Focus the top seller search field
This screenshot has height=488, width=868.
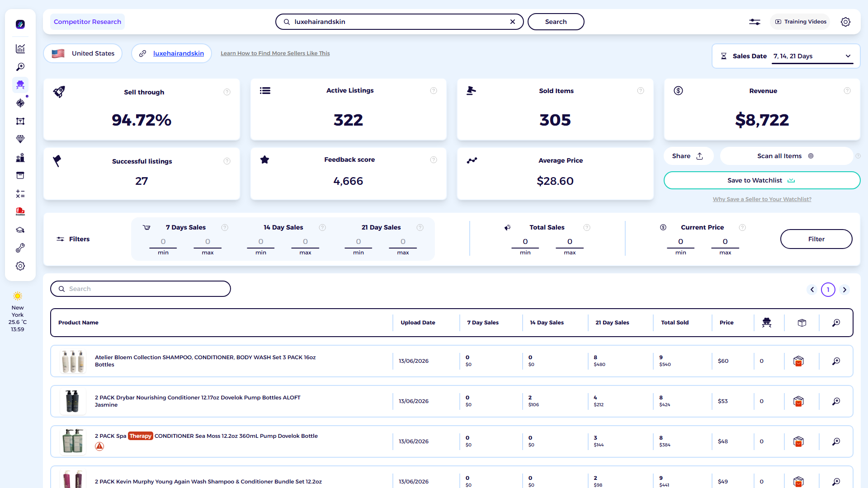coord(400,22)
